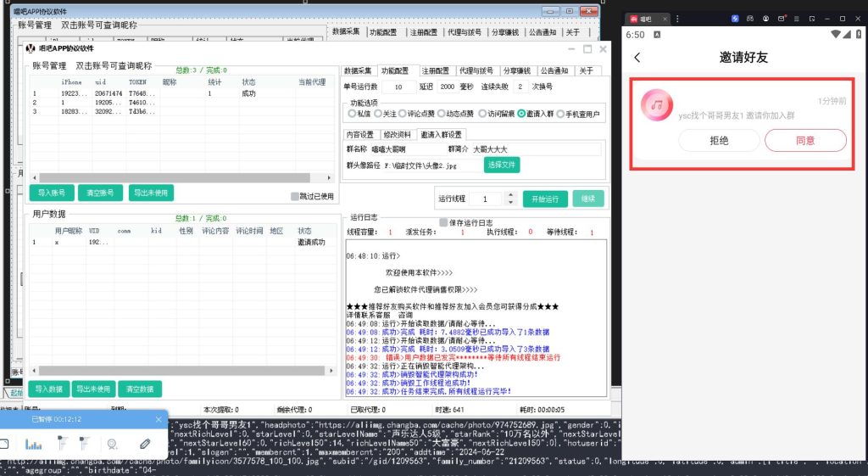Increase 运行线程 with the up stepper arrow
Image resolution: width=868 pixels, height=476 pixels.
tap(509, 194)
